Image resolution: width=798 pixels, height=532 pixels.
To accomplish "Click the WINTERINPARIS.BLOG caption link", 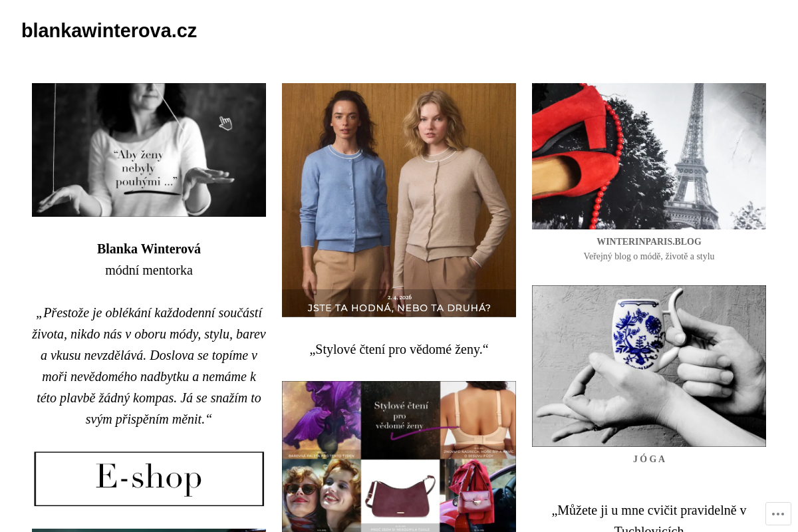I will (649, 242).
